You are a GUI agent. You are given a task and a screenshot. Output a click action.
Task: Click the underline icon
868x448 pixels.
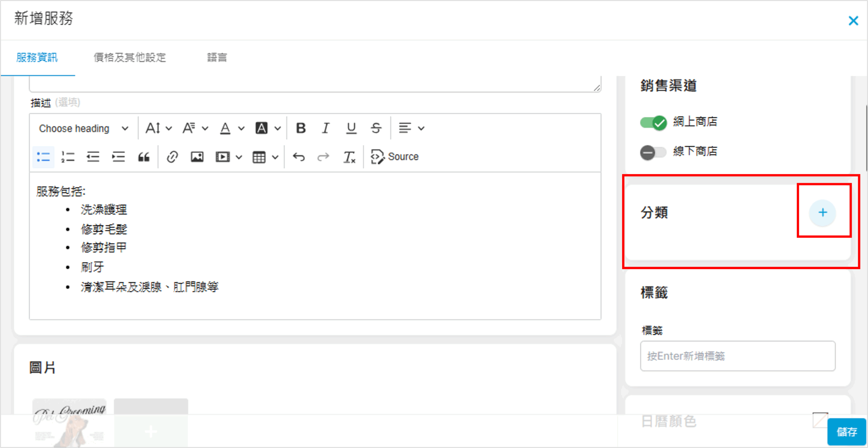click(351, 128)
